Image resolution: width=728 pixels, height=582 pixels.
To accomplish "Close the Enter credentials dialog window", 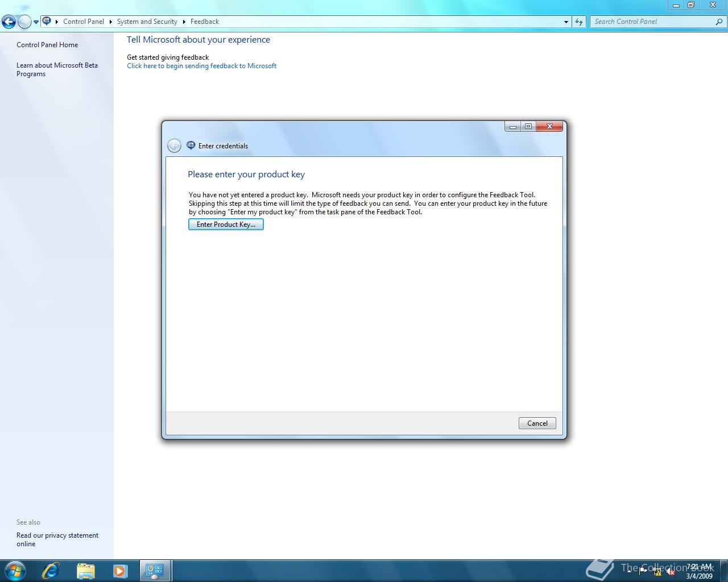I will click(x=549, y=126).
